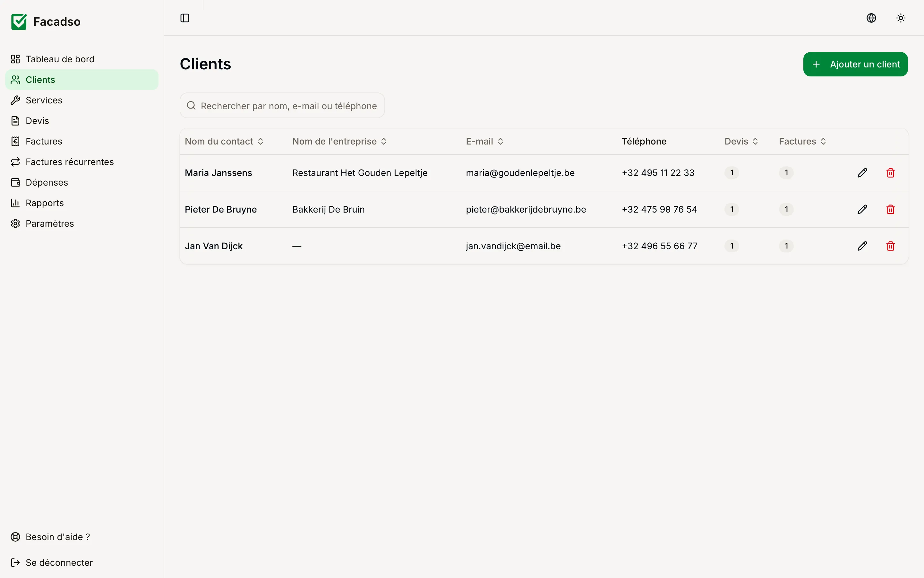Click maria@goudenlepeltje.be email
924x578 pixels.
[x=520, y=173]
